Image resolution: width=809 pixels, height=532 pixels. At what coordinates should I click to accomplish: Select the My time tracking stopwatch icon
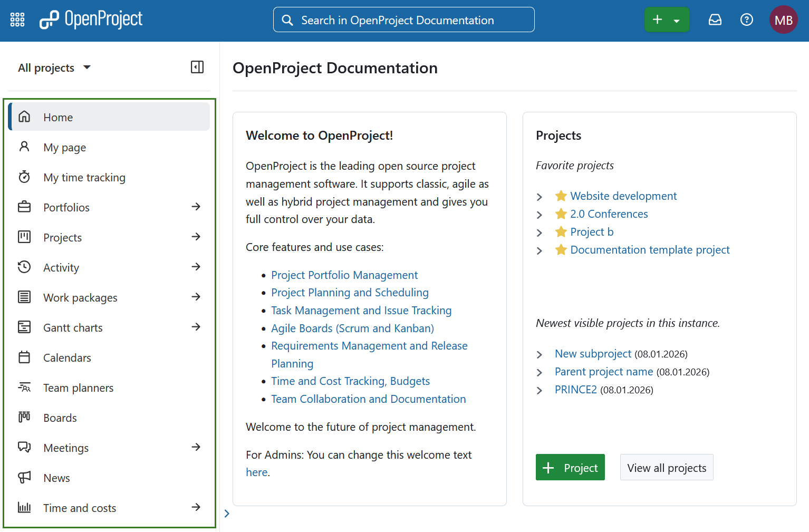[x=24, y=177]
